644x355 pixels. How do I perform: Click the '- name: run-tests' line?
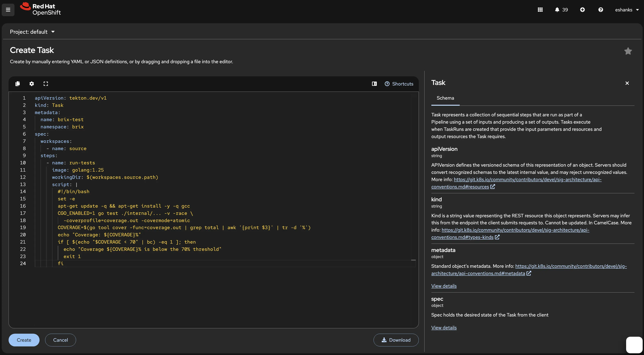pyautogui.click(x=71, y=163)
